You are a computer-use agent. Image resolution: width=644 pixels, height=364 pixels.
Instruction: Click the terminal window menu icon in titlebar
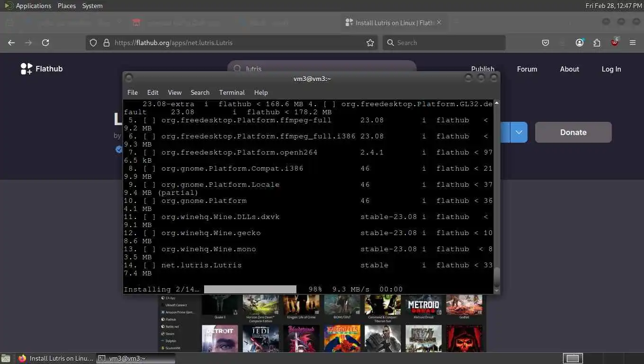129,78
